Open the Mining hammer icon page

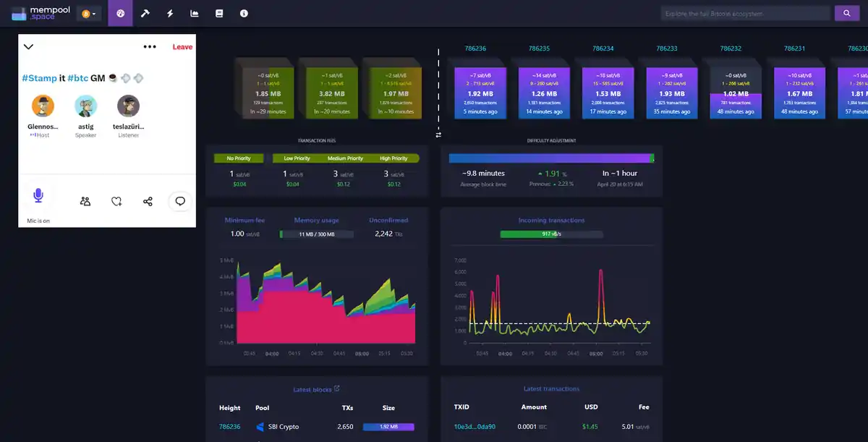[145, 13]
